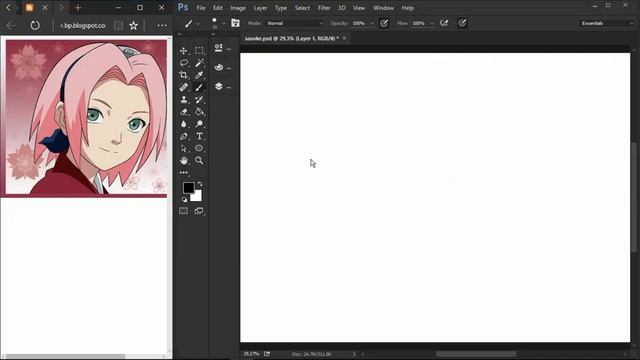The width and height of the screenshot is (640, 360).
Task: Toggle pressure for opacity
Action: click(x=384, y=23)
